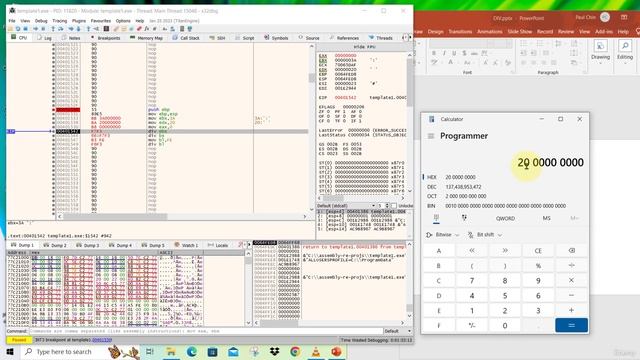640x360 pixels.
Task: Open the Default dropdown beside the command bar
Action: pos(398,331)
